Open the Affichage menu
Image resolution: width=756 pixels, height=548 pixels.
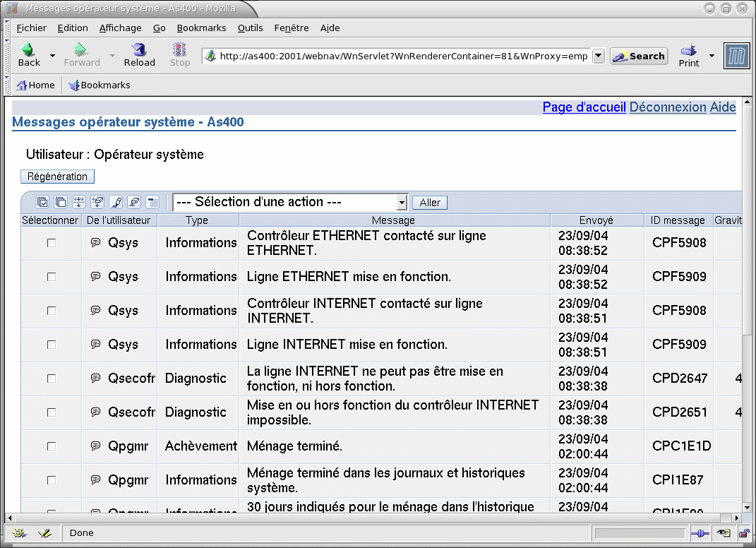point(121,28)
